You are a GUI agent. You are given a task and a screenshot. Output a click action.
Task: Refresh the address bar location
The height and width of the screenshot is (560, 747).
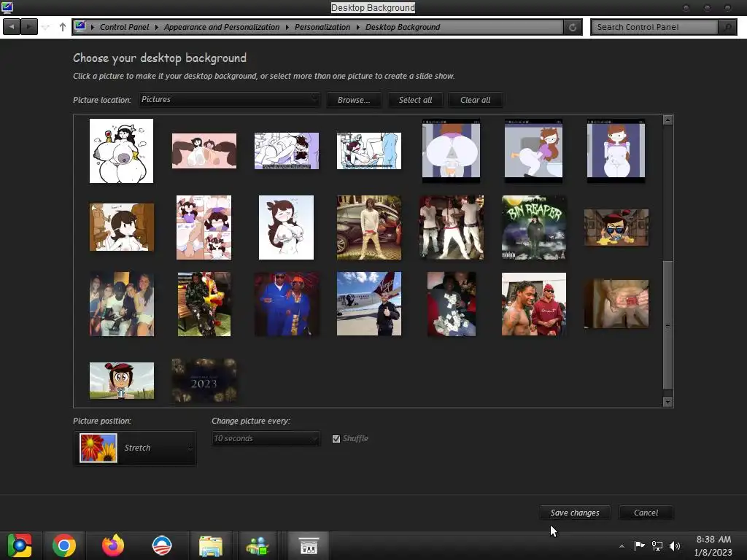coord(573,27)
